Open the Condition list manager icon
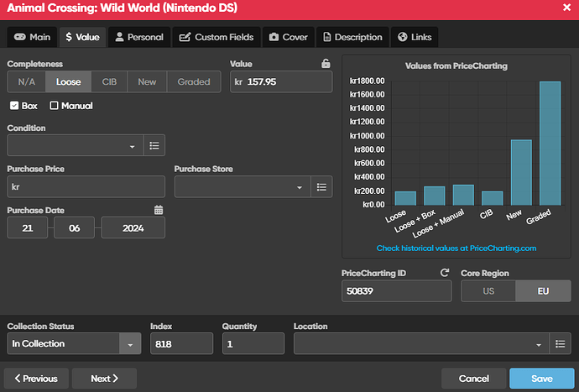This screenshot has height=392, width=579. tap(154, 145)
